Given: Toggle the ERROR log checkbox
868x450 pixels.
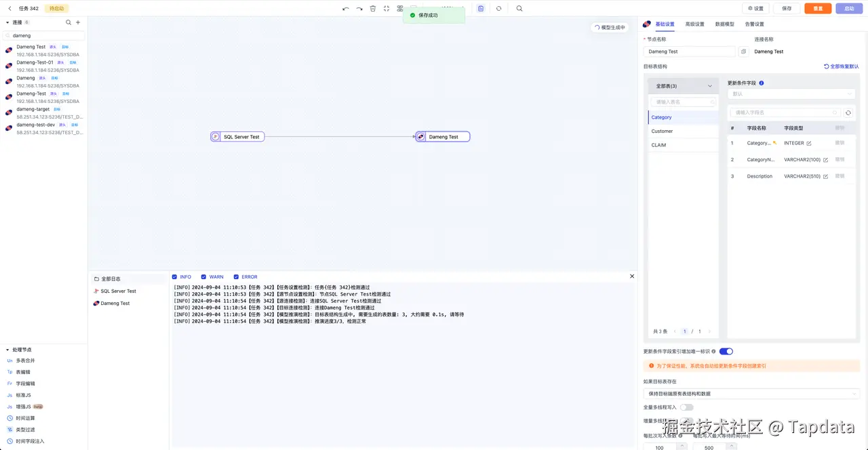Looking at the screenshot, I should click(x=236, y=277).
